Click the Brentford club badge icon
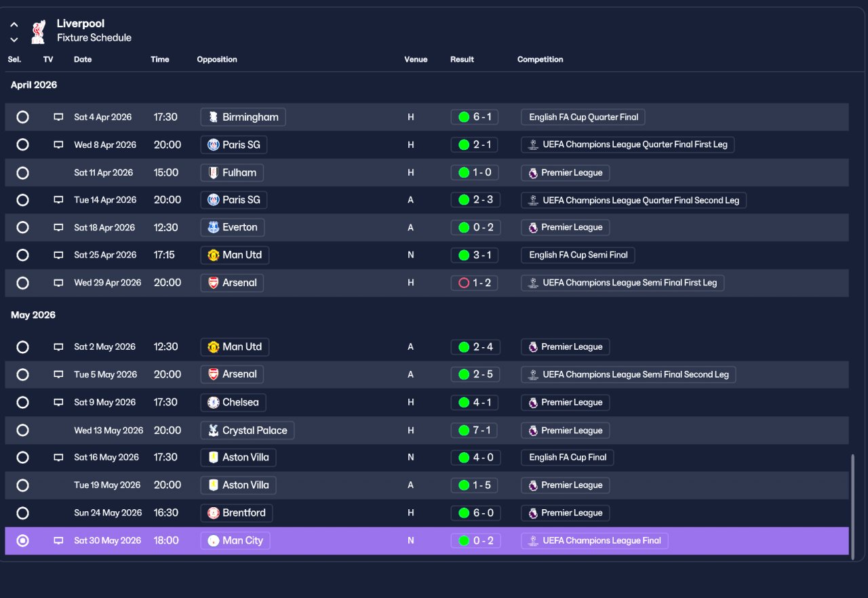The image size is (868, 598). point(214,513)
